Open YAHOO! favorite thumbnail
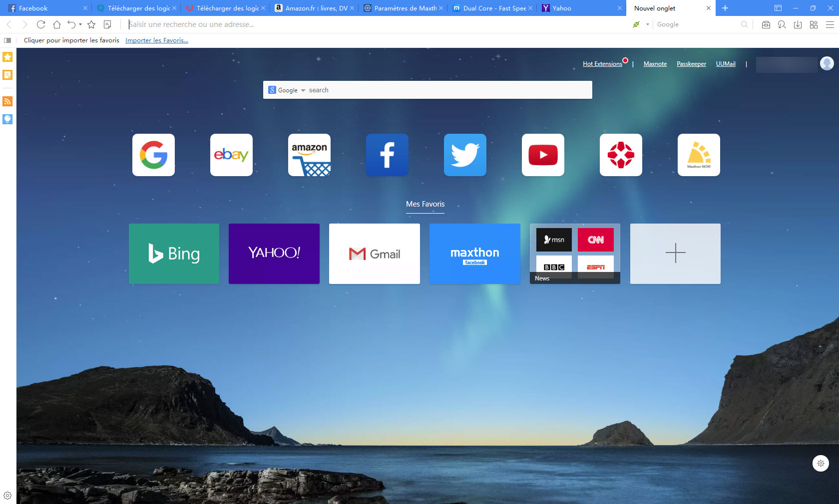 tap(274, 253)
